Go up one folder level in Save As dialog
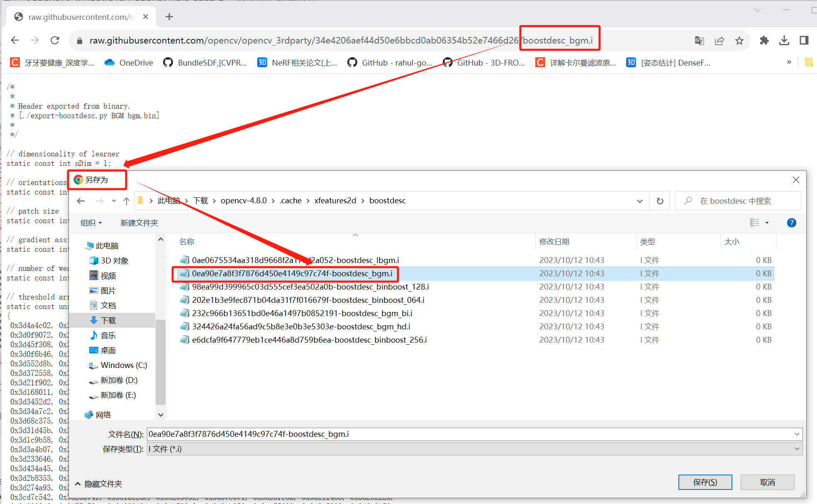This screenshot has width=817, height=504. tap(127, 201)
